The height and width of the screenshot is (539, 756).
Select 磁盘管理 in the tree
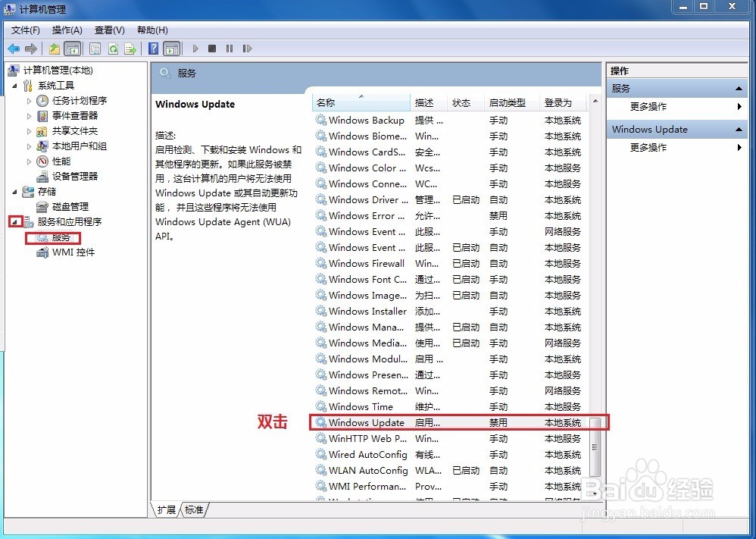click(x=70, y=207)
